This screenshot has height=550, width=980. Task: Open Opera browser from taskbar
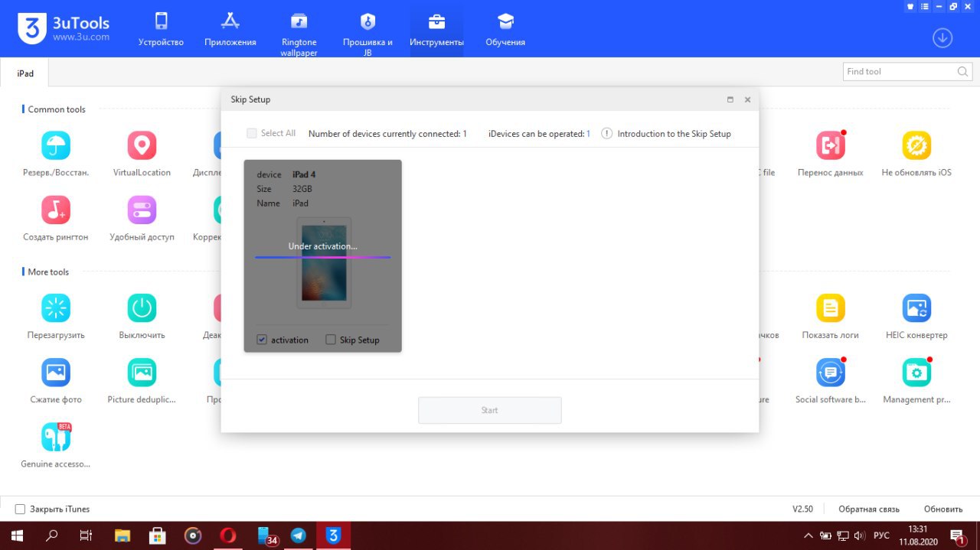[228, 535]
